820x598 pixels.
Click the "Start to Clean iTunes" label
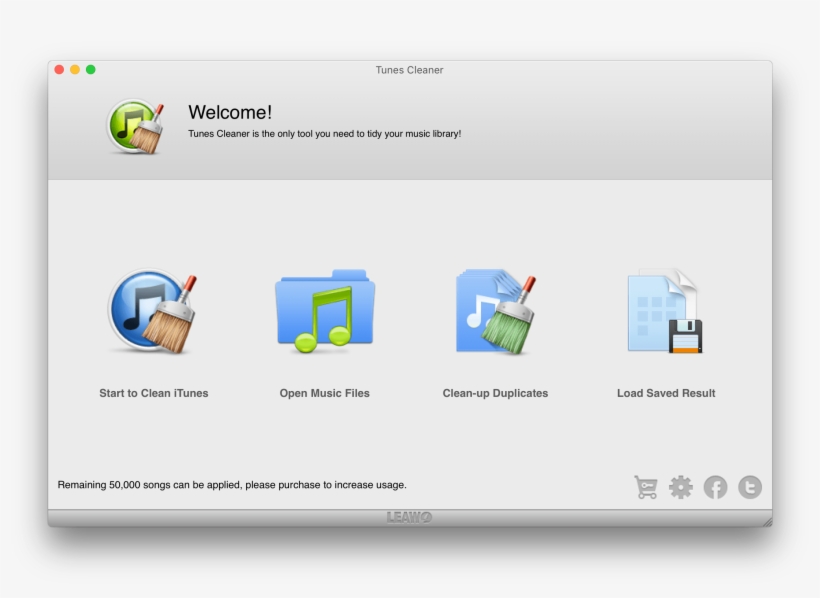click(x=154, y=393)
